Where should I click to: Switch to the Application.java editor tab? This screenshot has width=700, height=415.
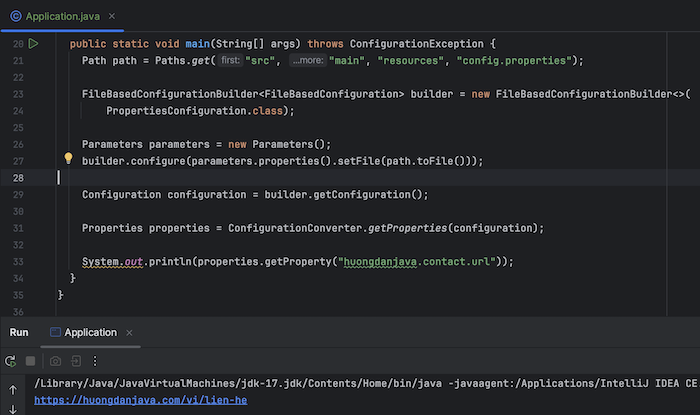click(62, 17)
